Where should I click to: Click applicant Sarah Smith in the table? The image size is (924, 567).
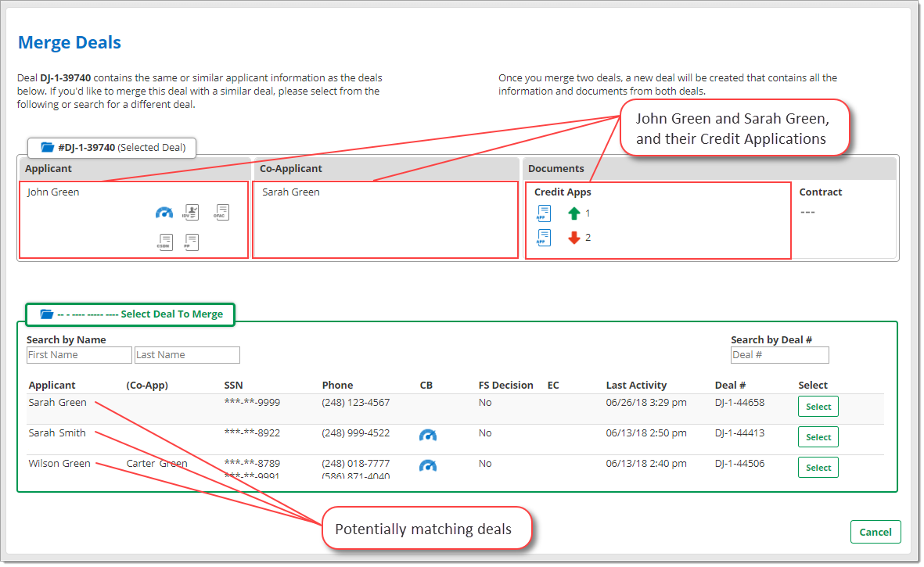pos(57,433)
